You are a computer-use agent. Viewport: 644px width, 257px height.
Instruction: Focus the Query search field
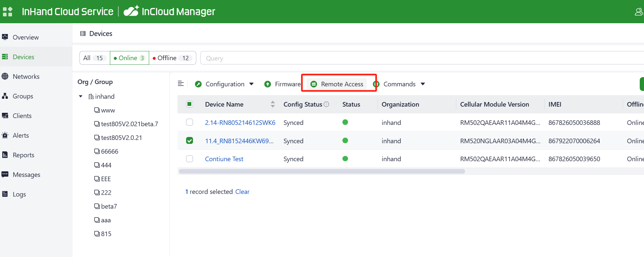click(392, 58)
